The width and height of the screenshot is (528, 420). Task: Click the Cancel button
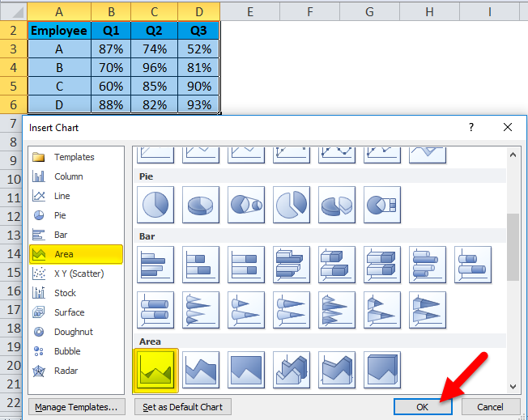pos(491,407)
